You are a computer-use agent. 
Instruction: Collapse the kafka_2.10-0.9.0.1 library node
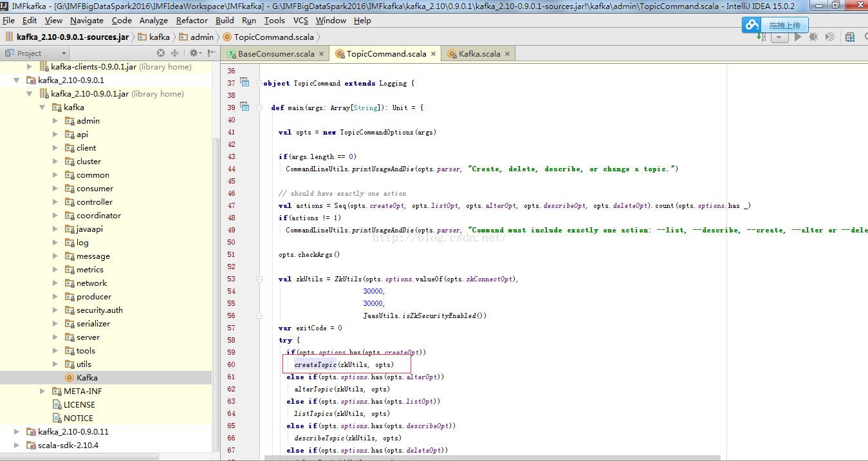pos(17,80)
